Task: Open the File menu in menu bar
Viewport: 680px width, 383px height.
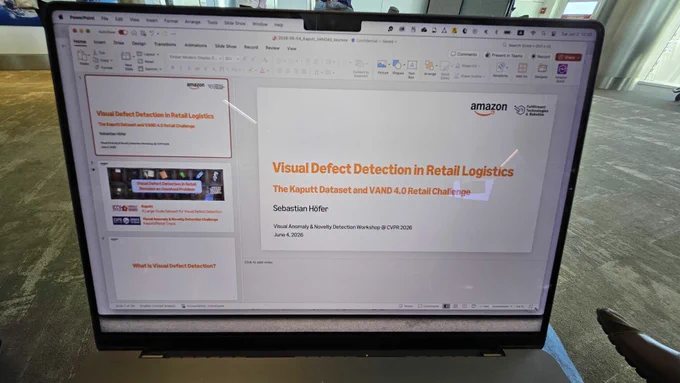Action: tap(105, 19)
